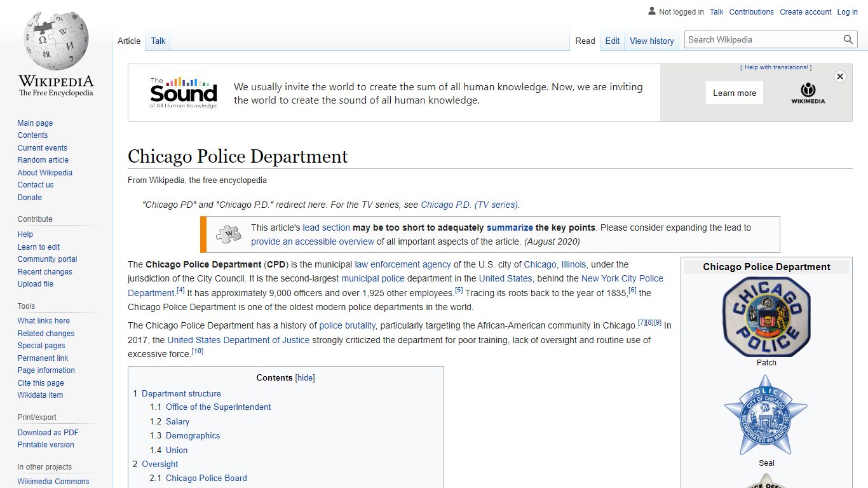Click the Permanent link tool

(x=43, y=358)
